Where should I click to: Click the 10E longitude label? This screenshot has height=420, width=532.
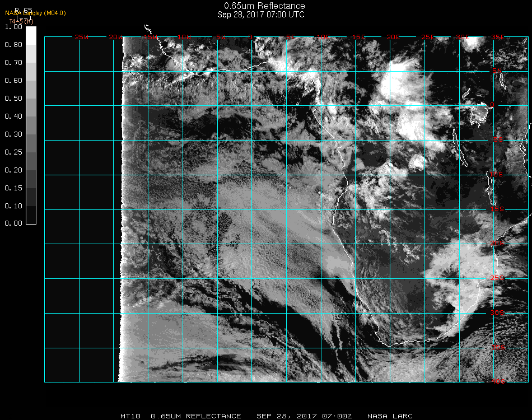[x=324, y=38]
